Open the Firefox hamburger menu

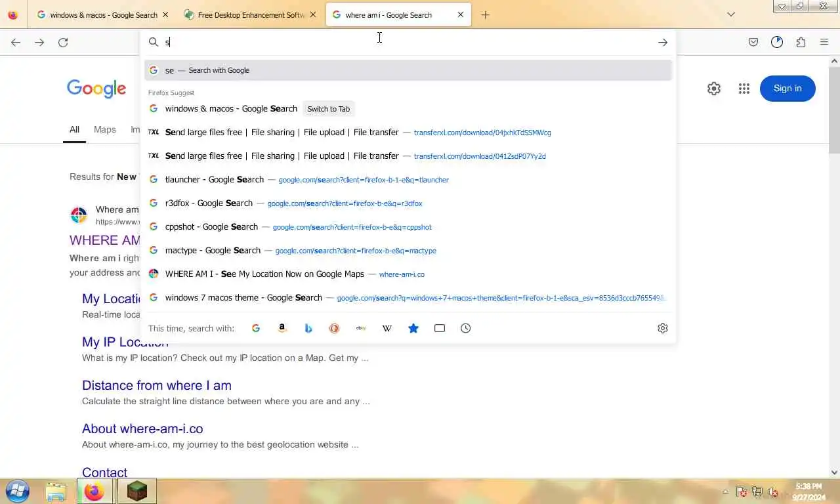824,42
